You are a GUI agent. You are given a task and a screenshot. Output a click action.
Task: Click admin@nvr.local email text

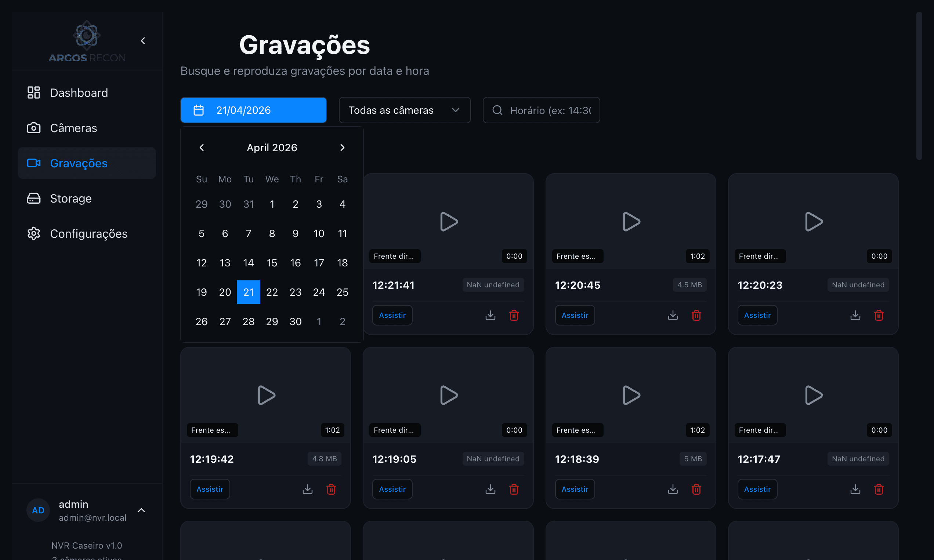93,518
